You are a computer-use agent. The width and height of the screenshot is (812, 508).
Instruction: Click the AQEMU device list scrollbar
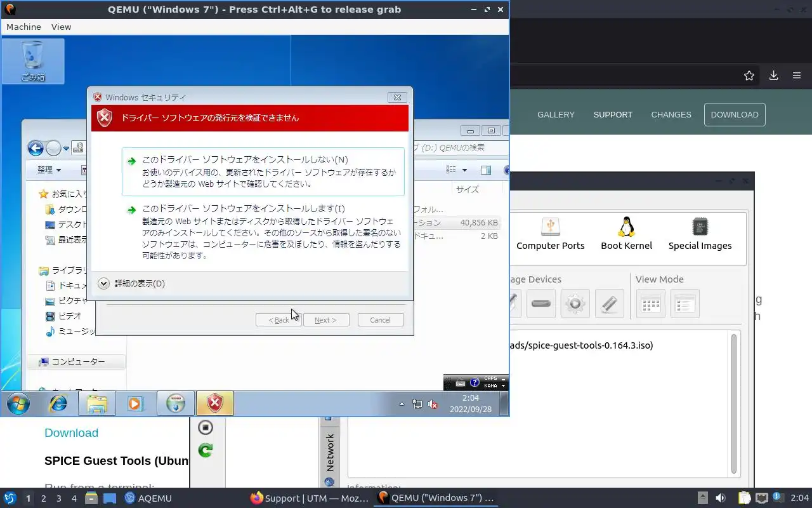(x=735, y=404)
